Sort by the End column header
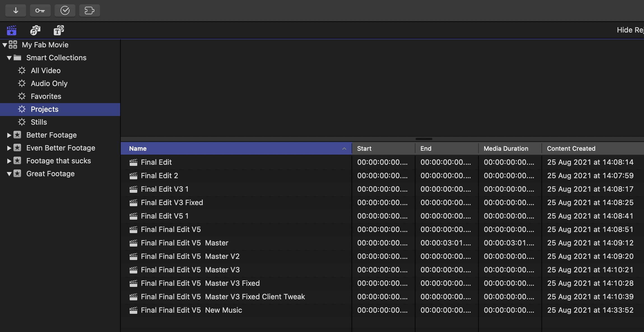 point(447,148)
